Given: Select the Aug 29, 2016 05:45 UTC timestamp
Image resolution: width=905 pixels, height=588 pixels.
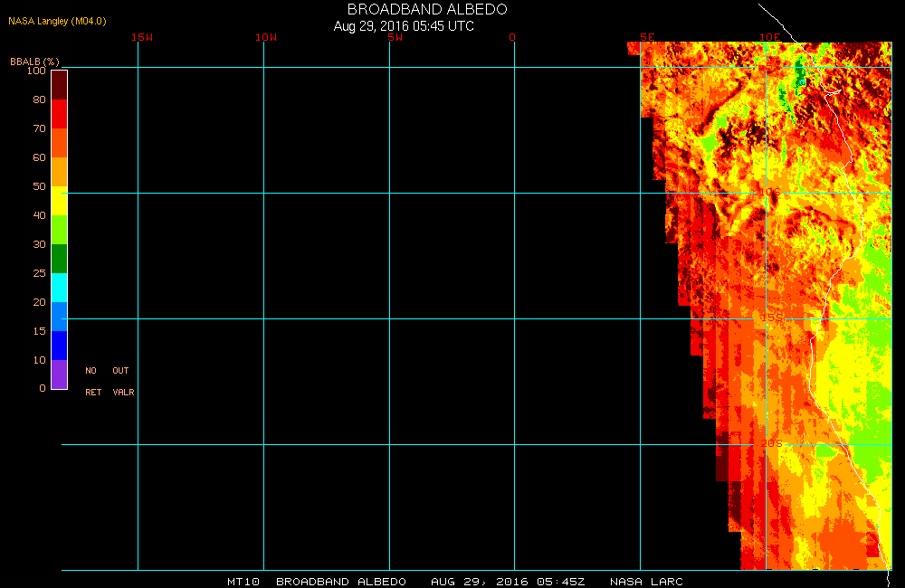Looking at the screenshot, I should 404,26.
